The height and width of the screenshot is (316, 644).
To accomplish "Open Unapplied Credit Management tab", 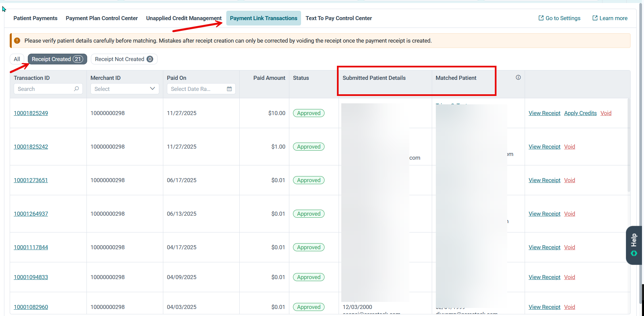I will coord(184,18).
